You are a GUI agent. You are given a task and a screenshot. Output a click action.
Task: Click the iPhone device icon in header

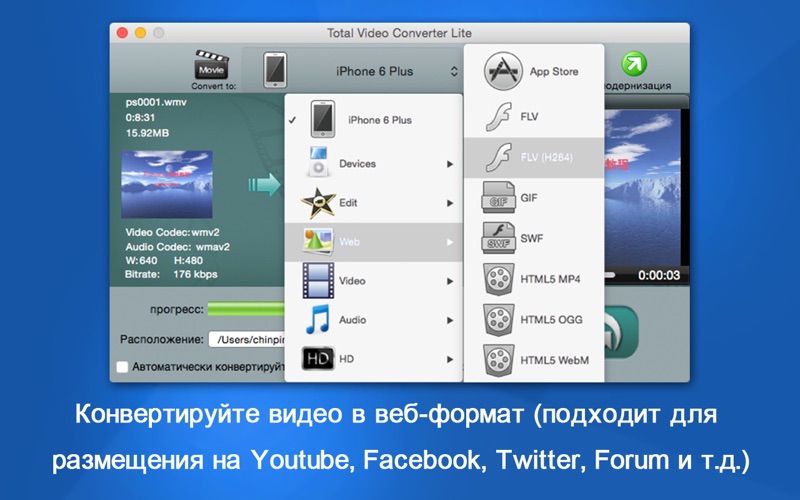coord(275,70)
